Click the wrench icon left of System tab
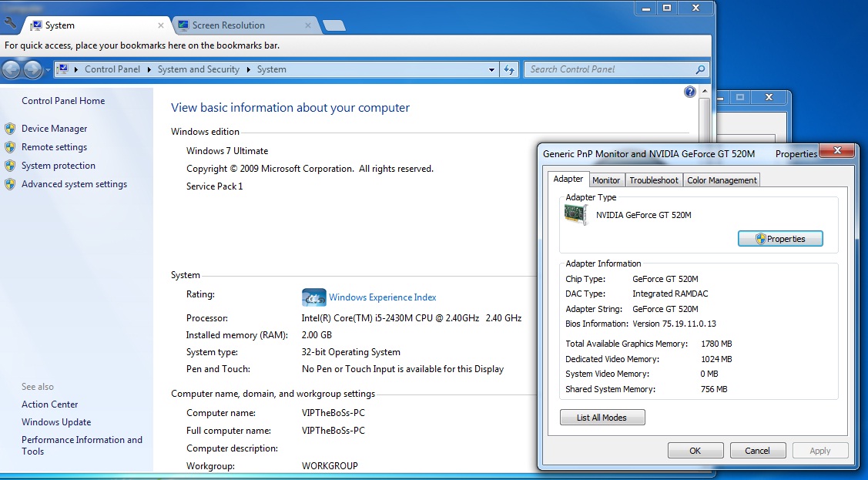This screenshot has height=480, width=868. (x=10, y=23)
